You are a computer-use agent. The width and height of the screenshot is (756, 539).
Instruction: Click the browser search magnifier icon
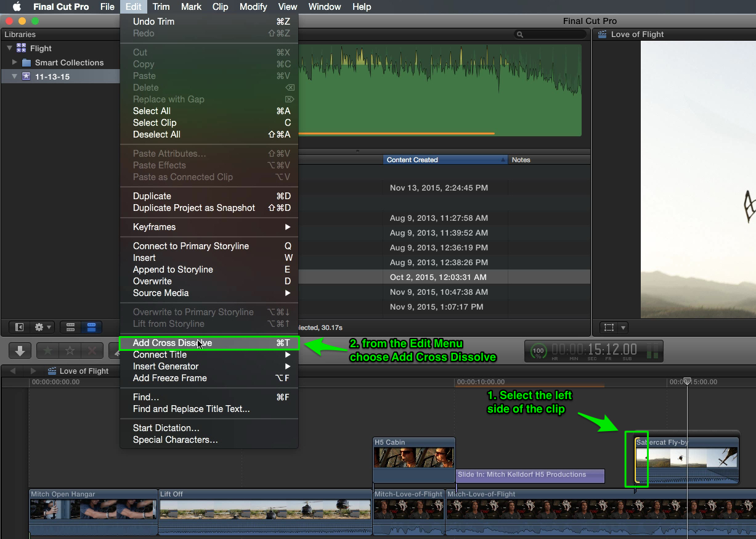pyautogui.click(x=521, y=35)
